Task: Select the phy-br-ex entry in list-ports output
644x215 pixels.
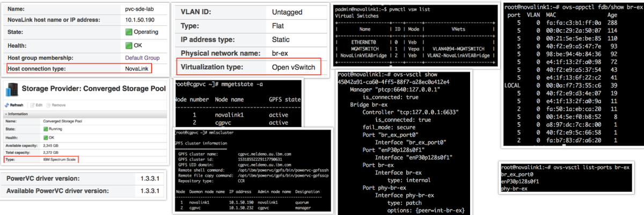Action: (x=514, y=189)
